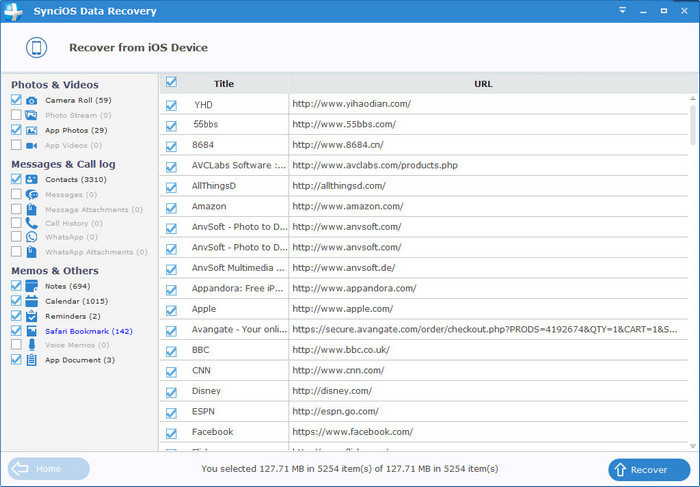Uncheck the BBC bookmark checkbox
This screenshot has width=700, height=487.
171,352
